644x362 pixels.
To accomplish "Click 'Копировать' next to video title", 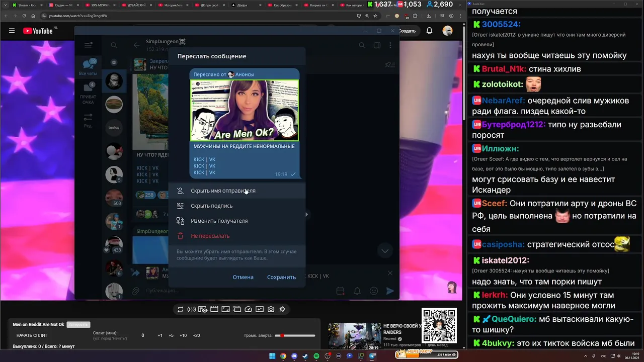I will click(x=78, y=325).
